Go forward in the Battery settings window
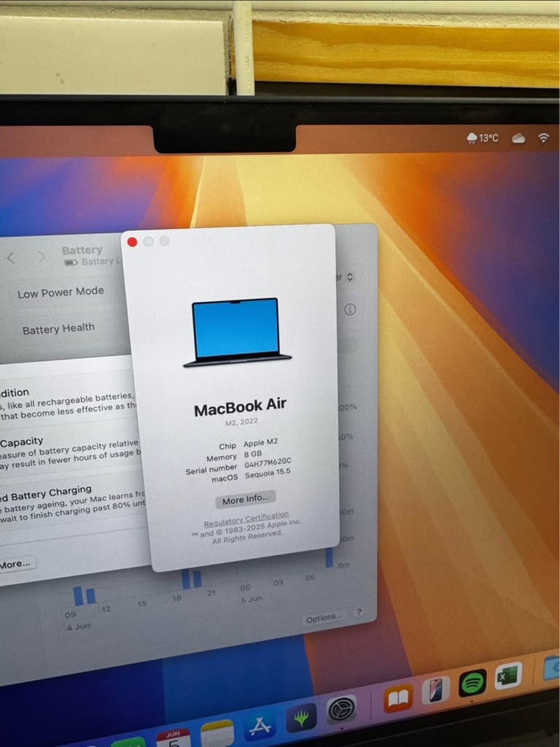This screenshot has height=747, width=560. [x=42, y=257]
